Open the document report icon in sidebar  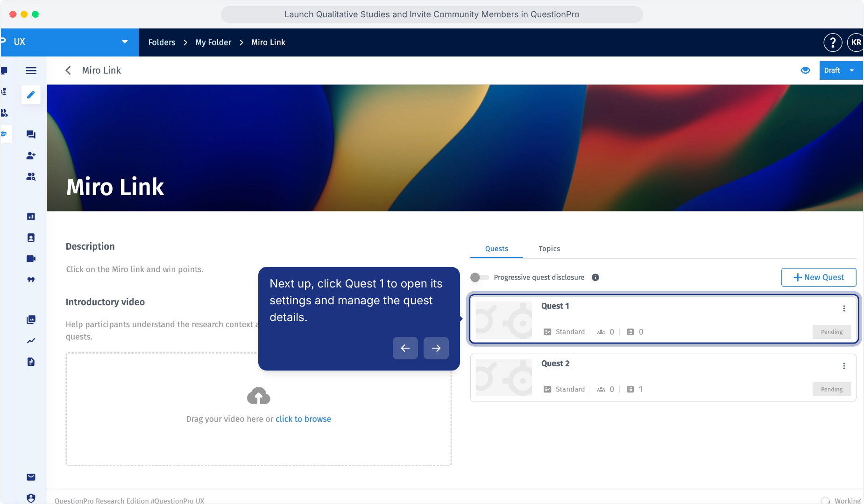(31, 362)
